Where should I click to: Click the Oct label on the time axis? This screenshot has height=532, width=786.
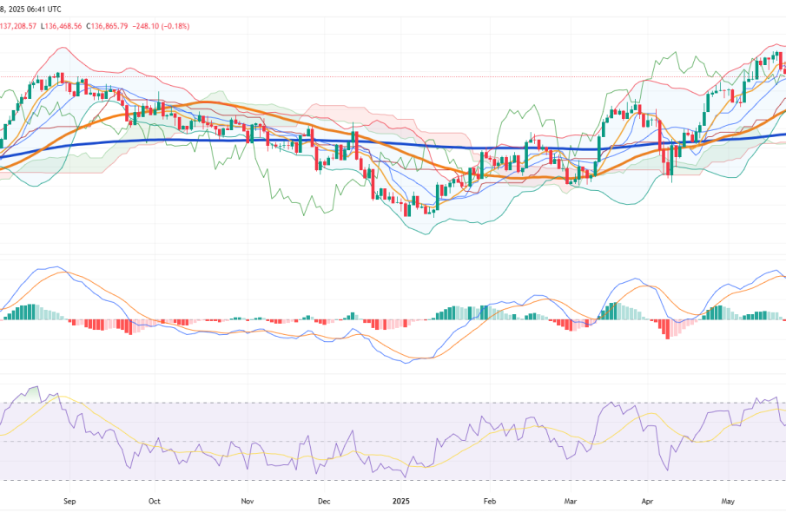pyautogui.click(x=154, y=501)
